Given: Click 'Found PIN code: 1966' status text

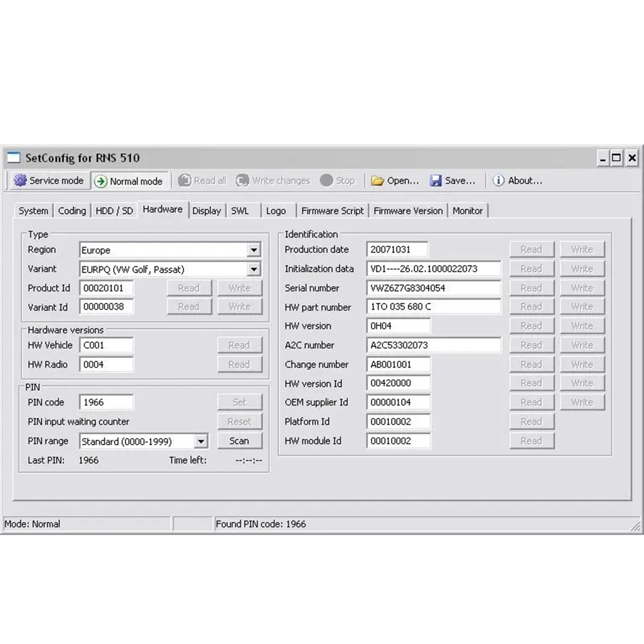Looking at the screenshot, I should click(x=261, y=524).
